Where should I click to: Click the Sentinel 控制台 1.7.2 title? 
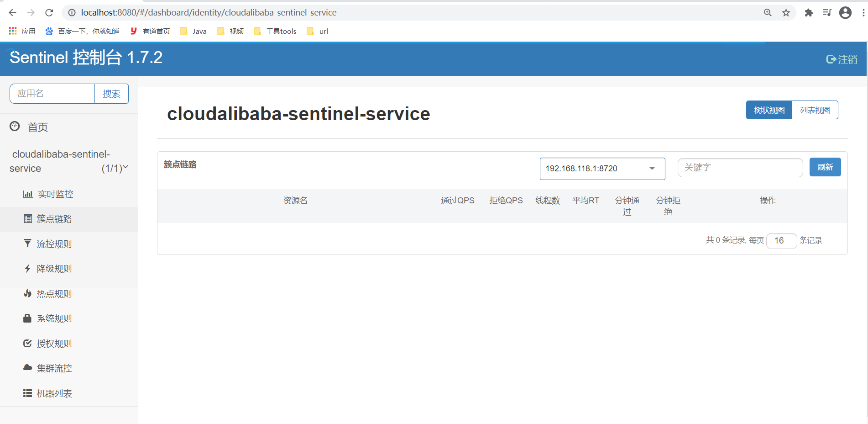click(86, 58)
